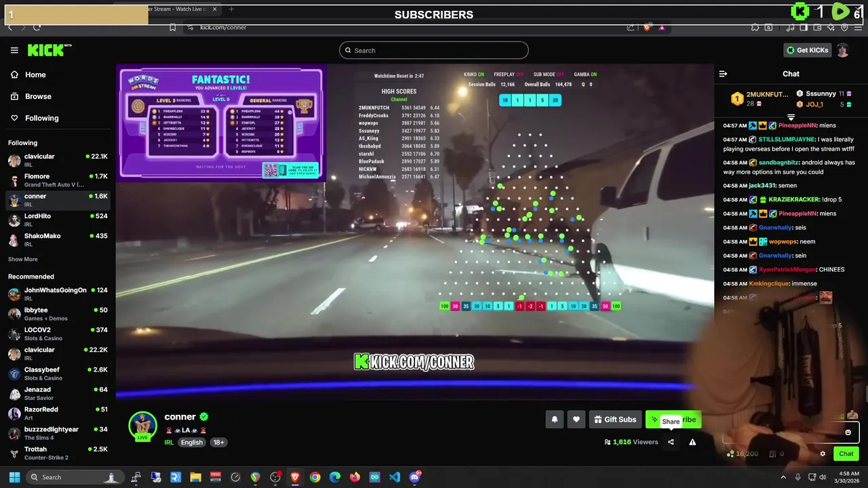Open Google Chrome from taskbar

tap(315, 477)
